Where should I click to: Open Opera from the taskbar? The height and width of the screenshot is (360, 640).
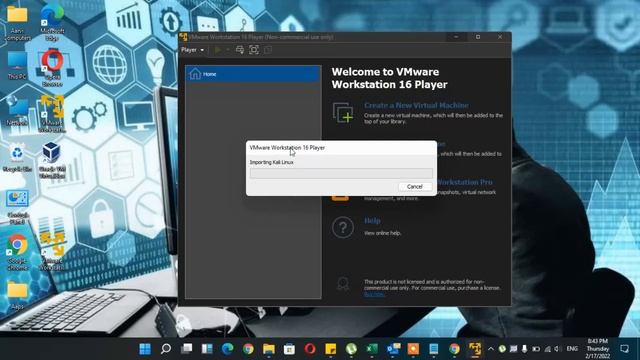point(310,349)
